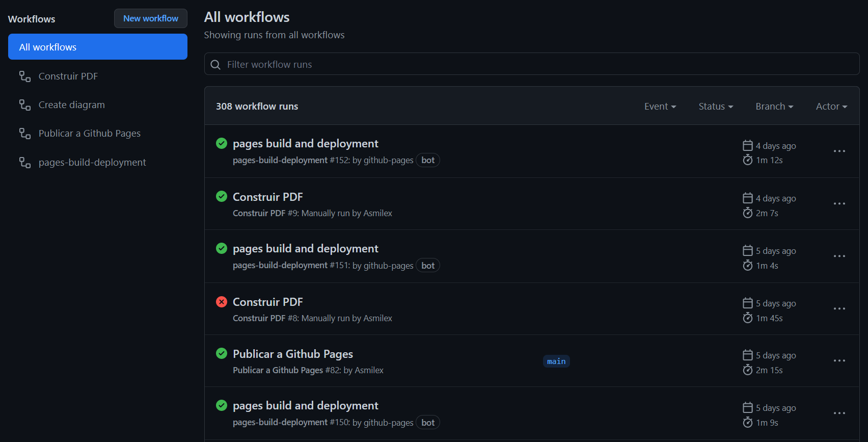868x442 pixels.
Task: Click the success status icon of run #150
Action: coord(222,405)
